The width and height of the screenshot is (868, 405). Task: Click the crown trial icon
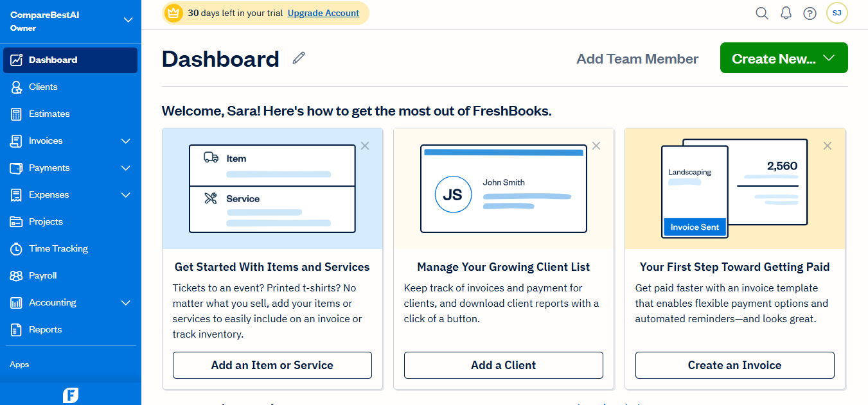[173, 13]
